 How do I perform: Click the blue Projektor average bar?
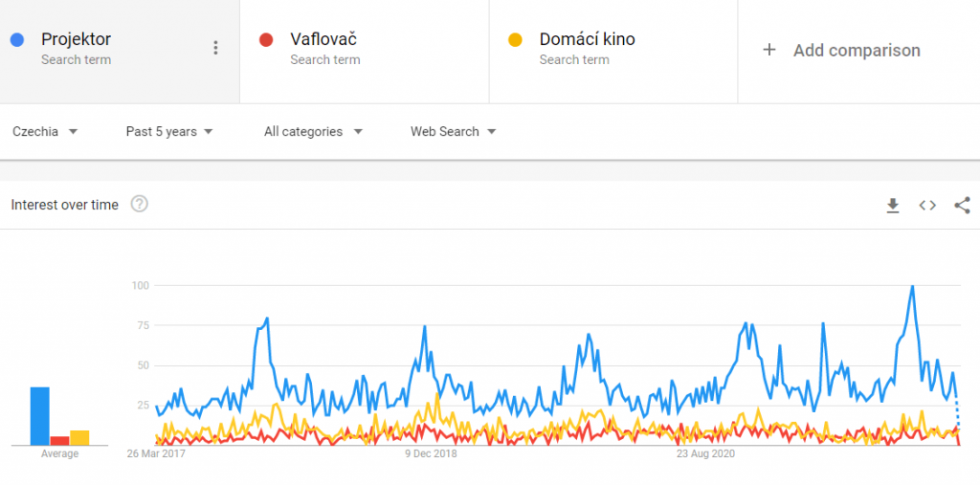coord(40,416)
